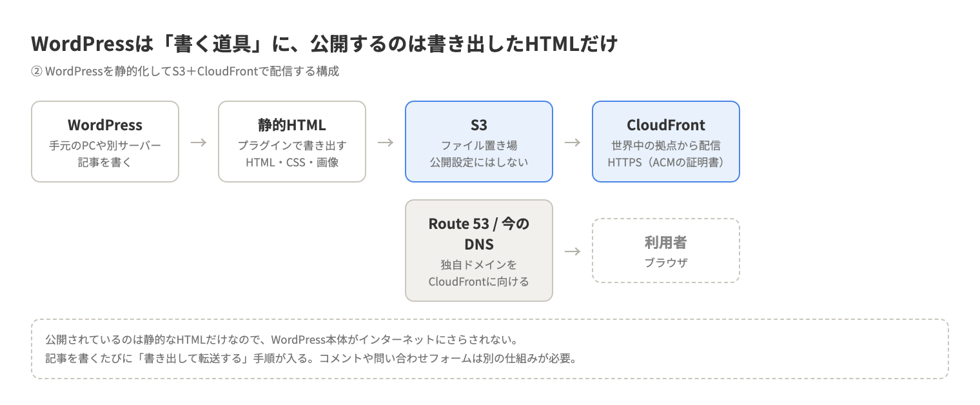980x405 pixels.
Task: Click the text HTTPS（ACMの証明書）
Action: click(x=666, y=163)
